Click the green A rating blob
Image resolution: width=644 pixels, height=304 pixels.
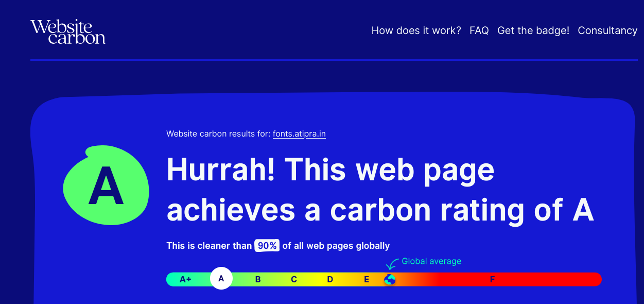(106, 185)
